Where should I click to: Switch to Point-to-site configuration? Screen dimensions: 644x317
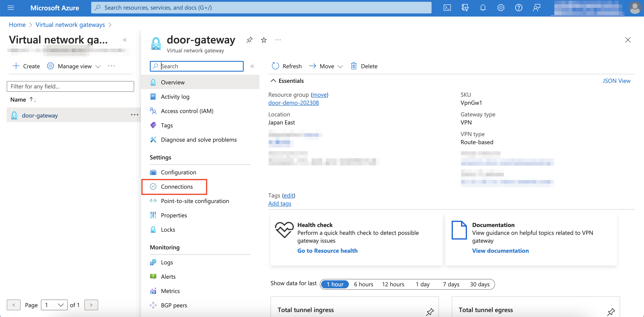195,201
